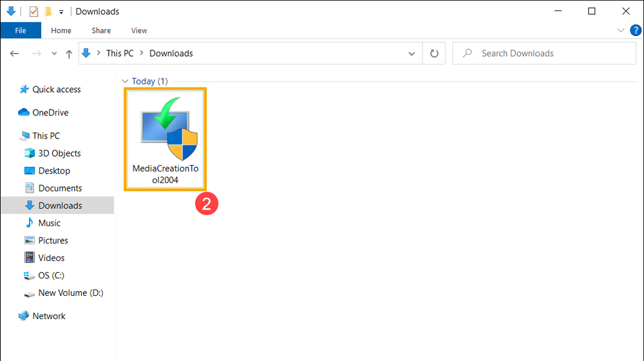Image resolution: width=644 pixels, height=361 pixels.
Task: Open Quick access in sidebar
Action: 57,89
